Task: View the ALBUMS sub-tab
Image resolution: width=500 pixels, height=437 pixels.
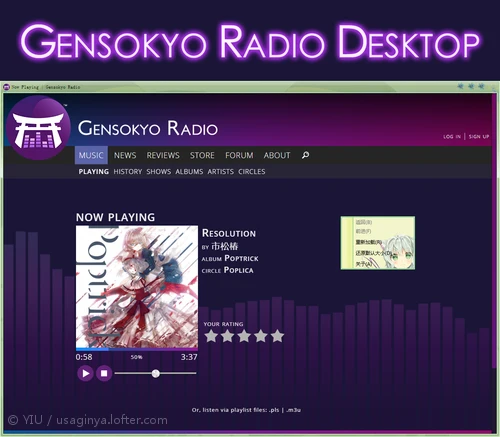Action: (189, 172)
